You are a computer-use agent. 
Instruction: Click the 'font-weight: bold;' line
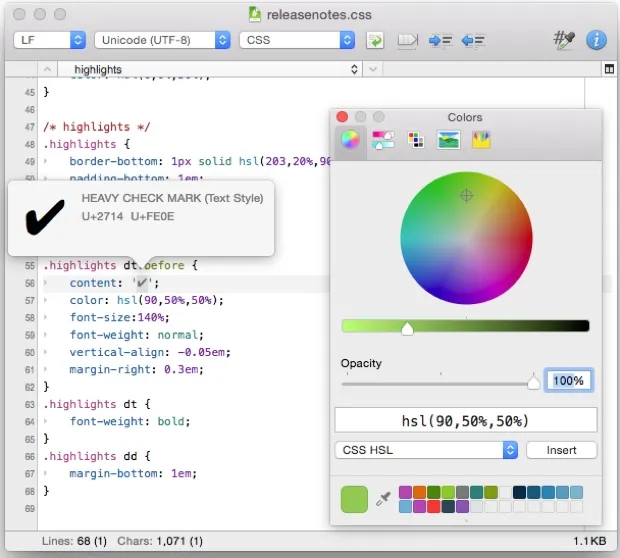130,421
